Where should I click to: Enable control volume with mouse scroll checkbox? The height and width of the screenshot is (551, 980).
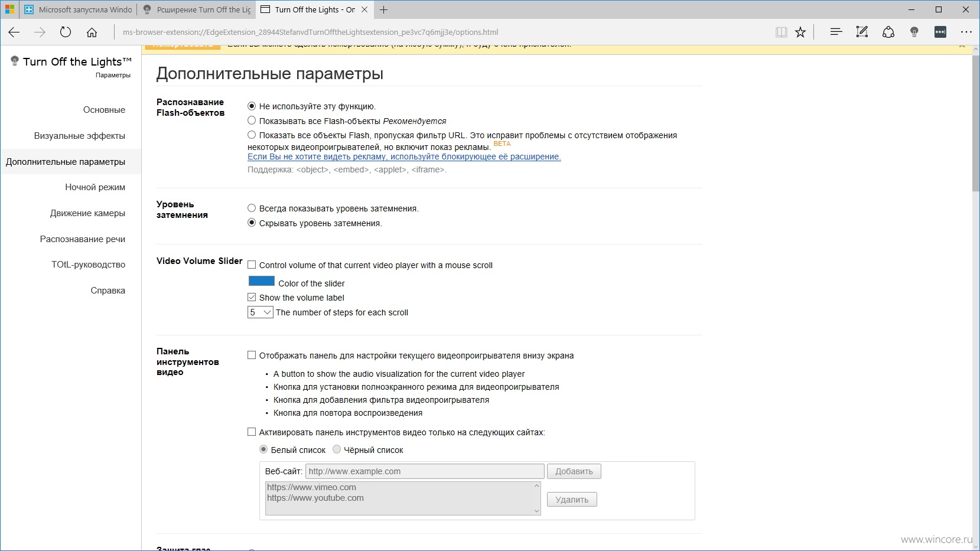pos(252,265)
